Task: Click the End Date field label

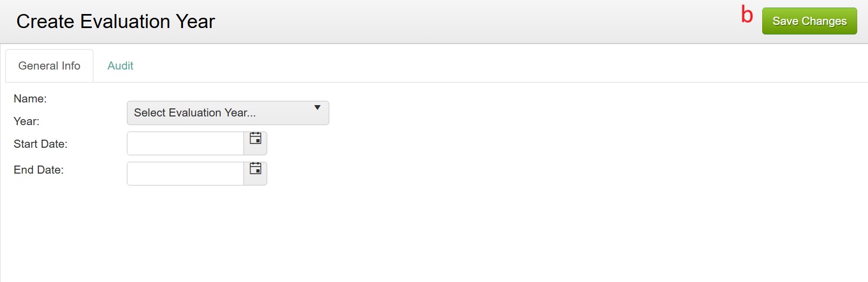Action: (x=38, y=170)
